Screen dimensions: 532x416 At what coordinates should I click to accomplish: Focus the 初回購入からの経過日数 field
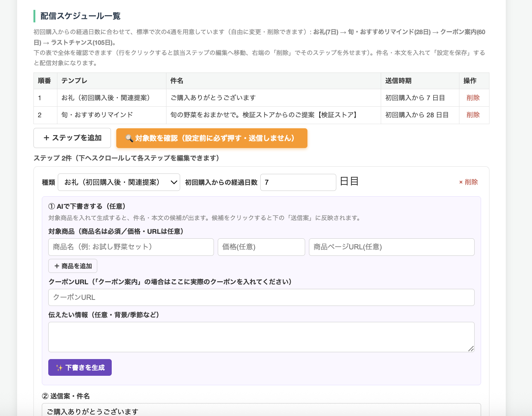[298, 182]
